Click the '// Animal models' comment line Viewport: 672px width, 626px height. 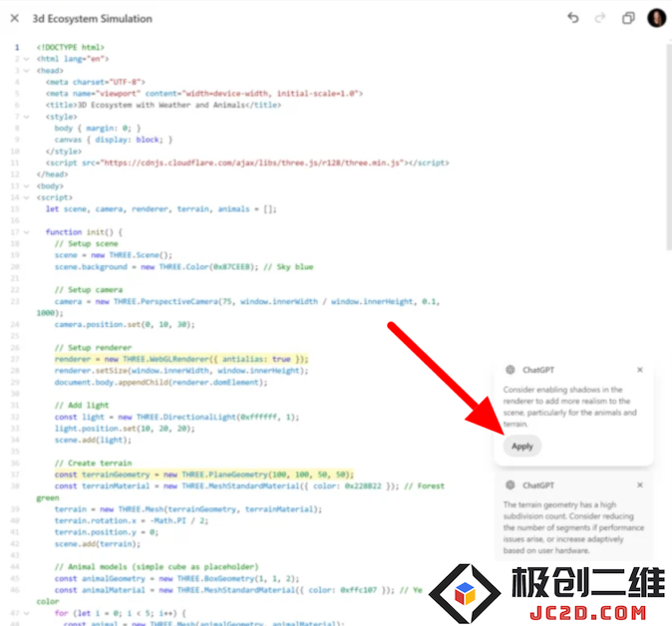click(x=157, y=567)
